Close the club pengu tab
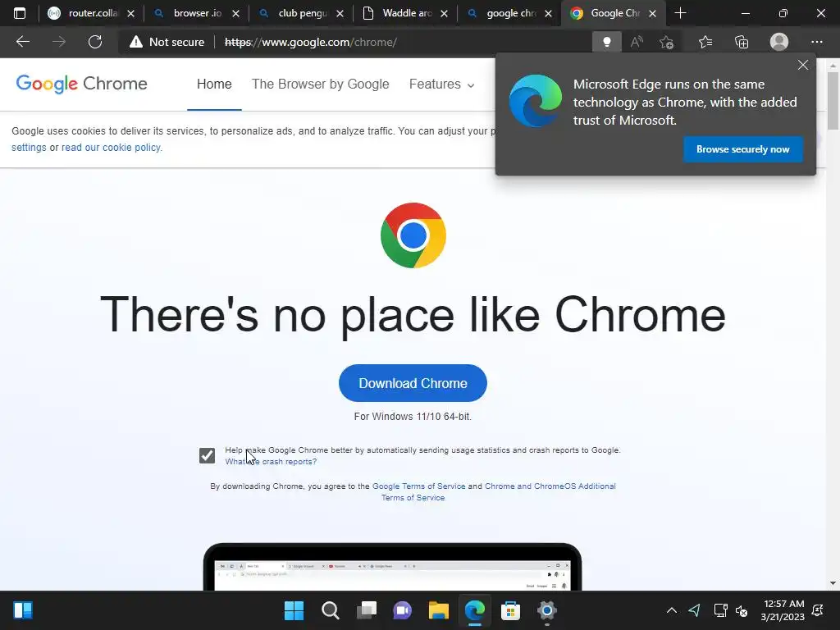Viewport: 840px width, 630px height. coord(340,14)
